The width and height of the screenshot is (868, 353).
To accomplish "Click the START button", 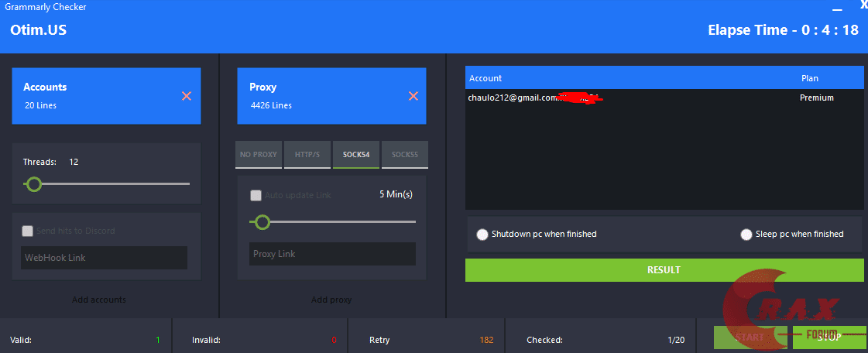I will pos(750,337).
